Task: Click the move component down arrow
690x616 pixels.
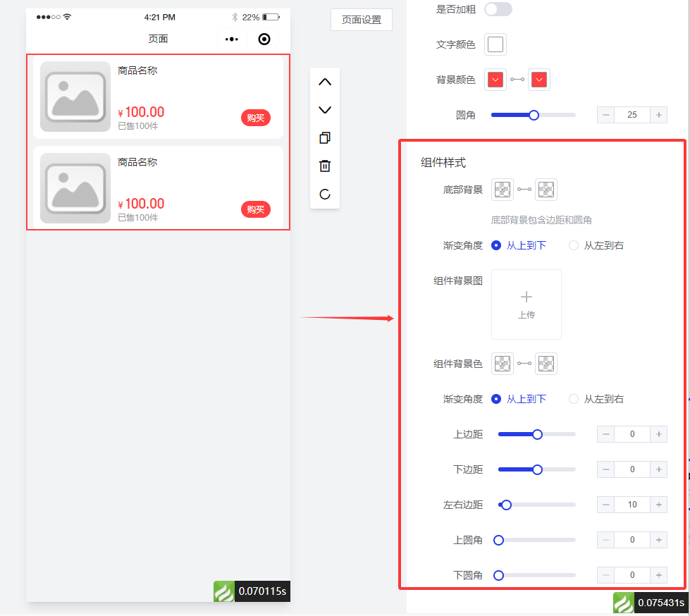Action: (x=324, y=110)
